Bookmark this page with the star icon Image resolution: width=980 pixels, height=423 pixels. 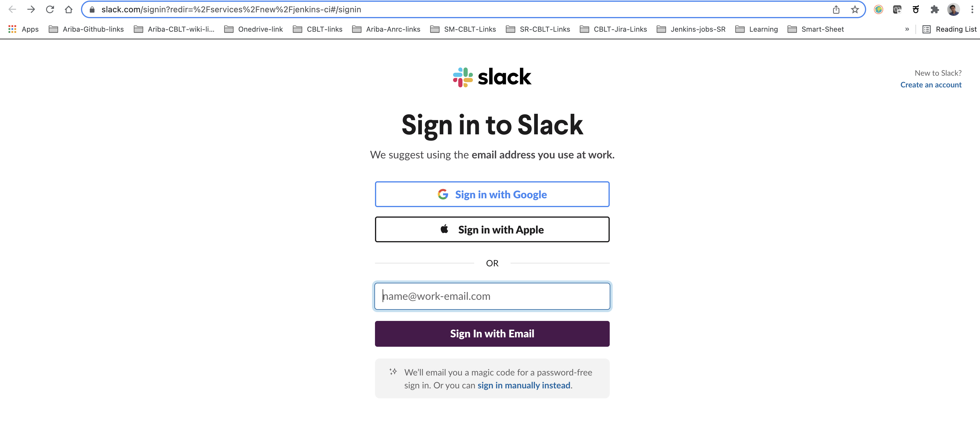(855, 9)
